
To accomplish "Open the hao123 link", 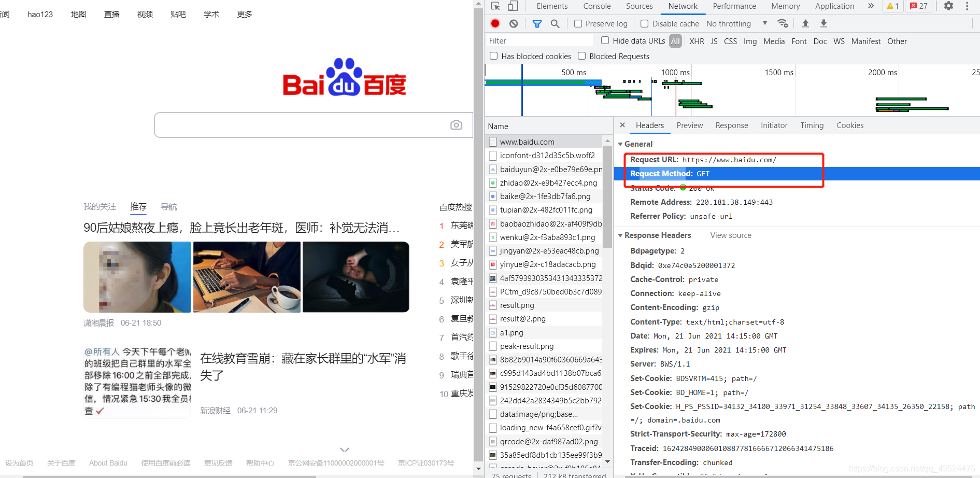I will 40,14.
